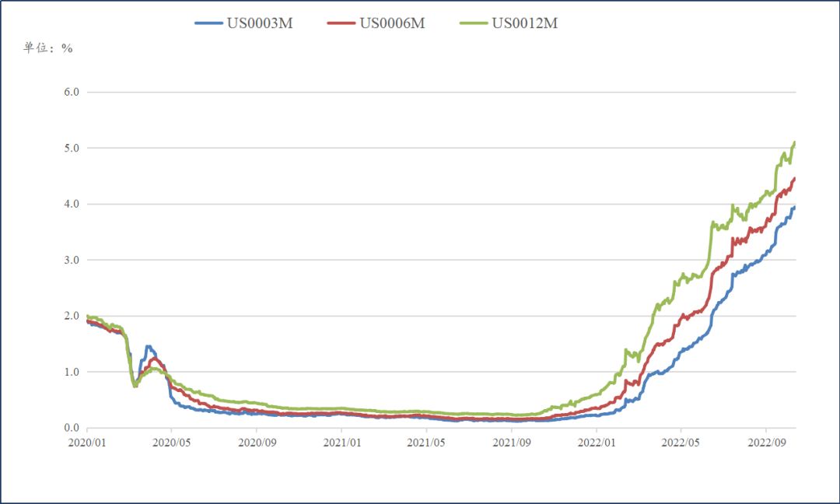Select the 2020/01 x-axis date label
The height and width of the screenshot is (504, 840).
click(x=87, y=443)
